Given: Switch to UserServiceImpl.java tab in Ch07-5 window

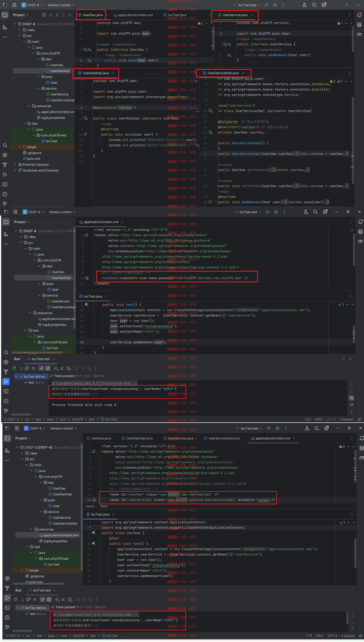Looking at the screenshot, I should [x=222, y=438].
